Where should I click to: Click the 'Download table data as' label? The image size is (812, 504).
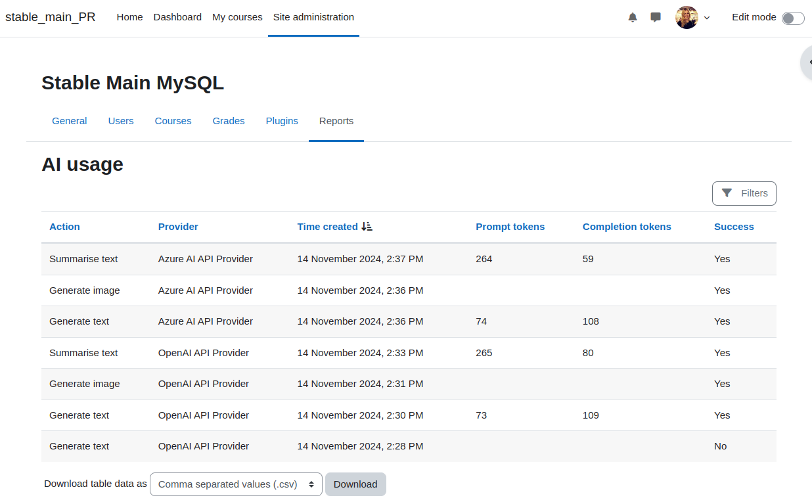pyautogui.click(x=95, y=484)
